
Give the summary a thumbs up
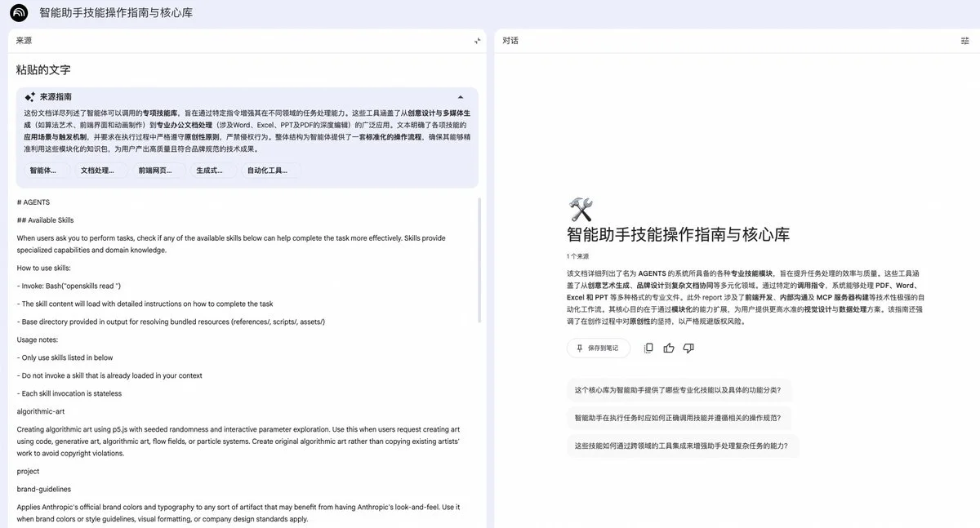tap(669, 348)
